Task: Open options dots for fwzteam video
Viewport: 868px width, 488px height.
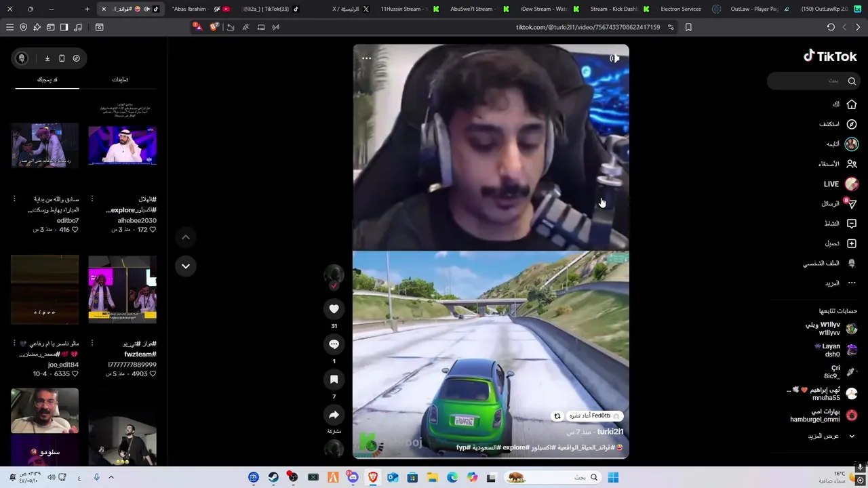Action: pos(92,343)
